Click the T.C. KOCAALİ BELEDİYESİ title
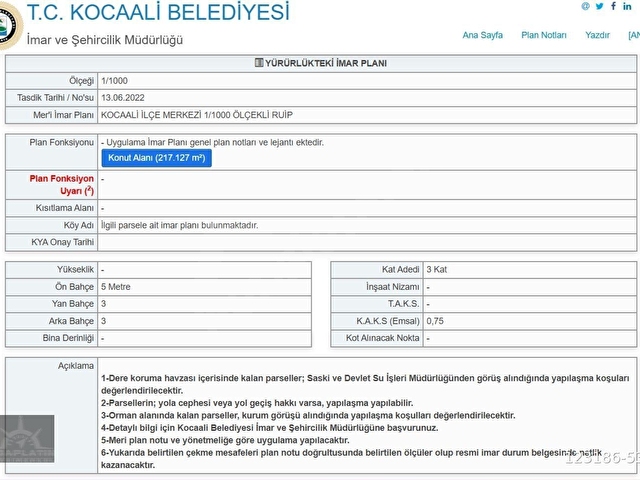Image resolution: width=640 pixels, height=480 pixels. [x=158, y=12]
